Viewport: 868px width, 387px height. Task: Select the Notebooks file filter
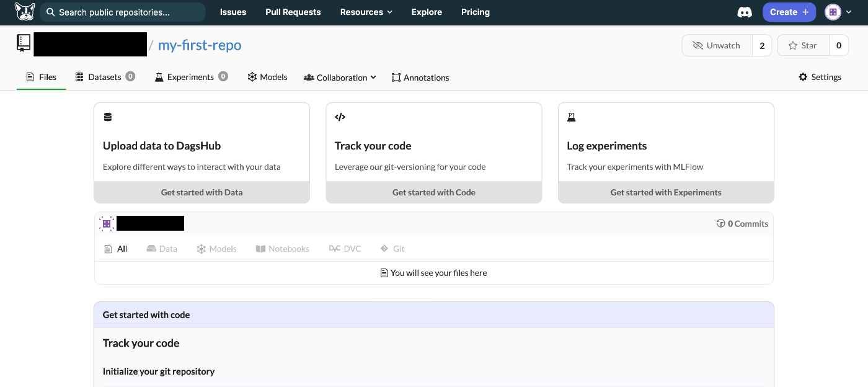tap(282, 249)
